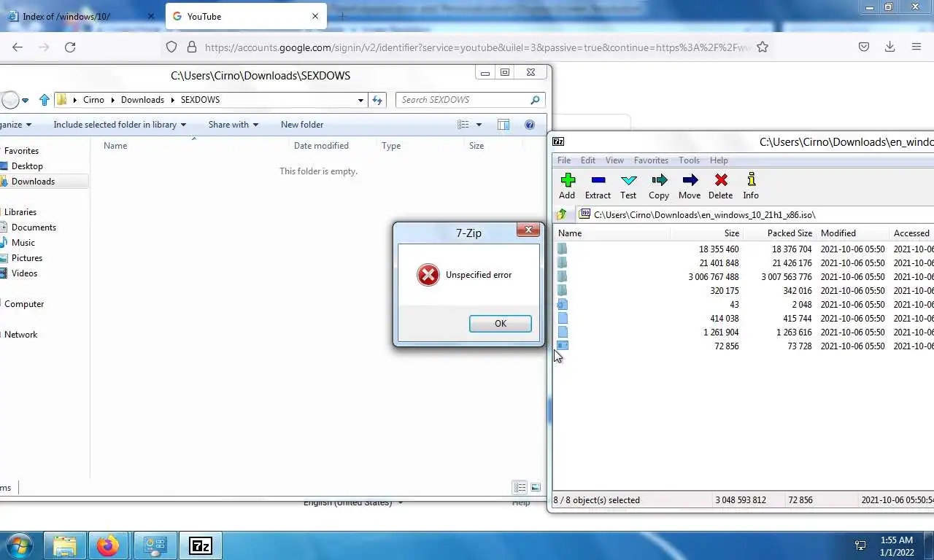Close the YouTube browser tab

click(315, 16)
